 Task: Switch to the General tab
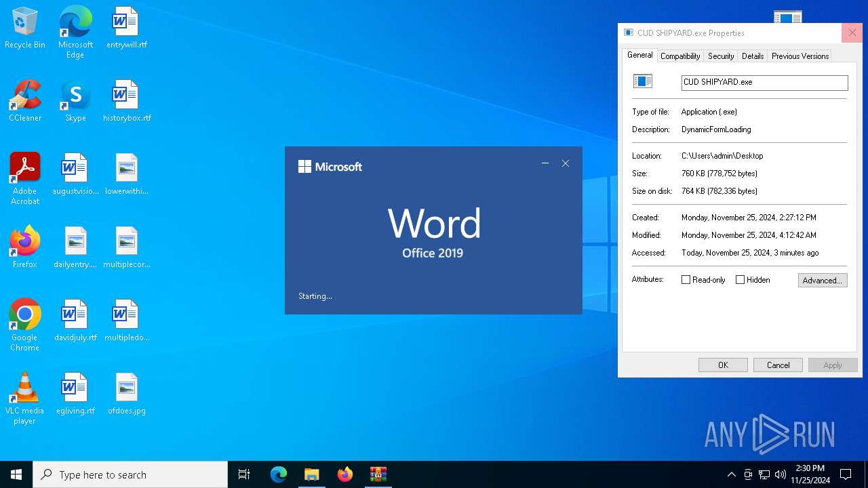[x=639, y=56]
